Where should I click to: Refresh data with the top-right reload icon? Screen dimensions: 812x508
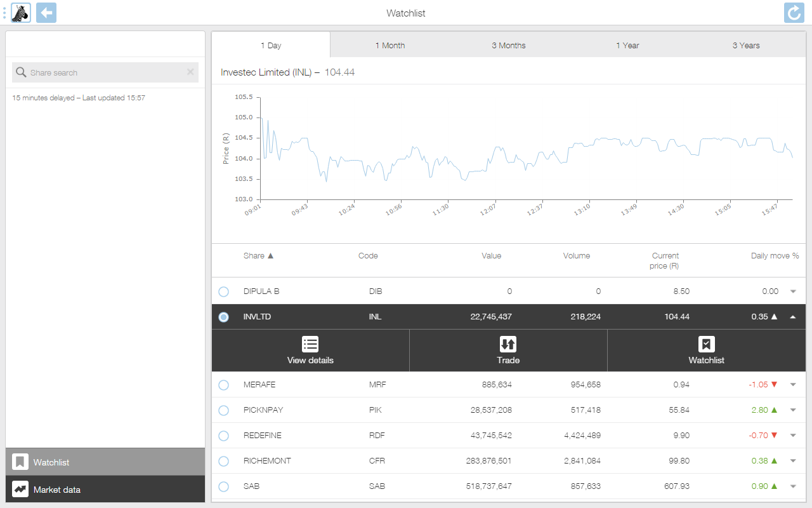pyautogui.click(x=794, y=13)
